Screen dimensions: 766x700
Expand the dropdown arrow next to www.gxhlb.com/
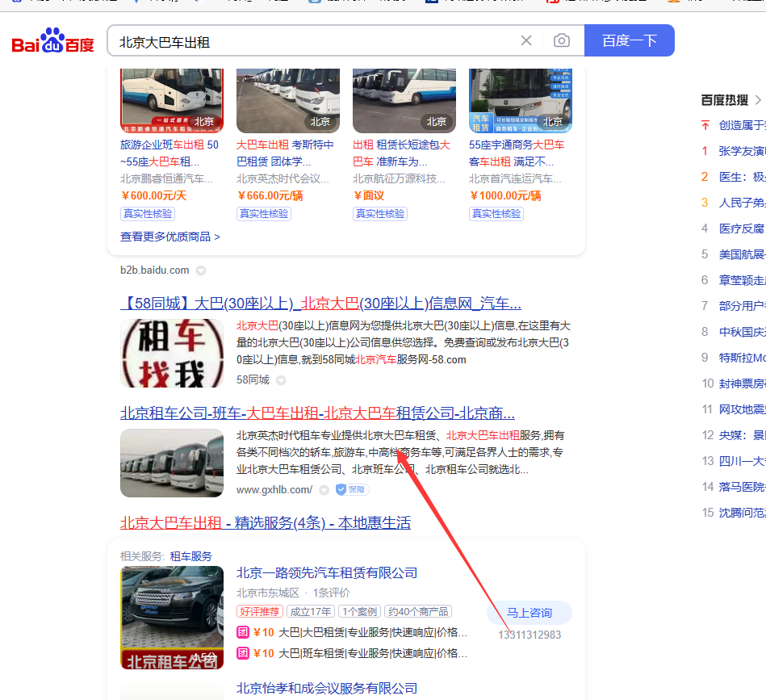(x=324, y=490)
